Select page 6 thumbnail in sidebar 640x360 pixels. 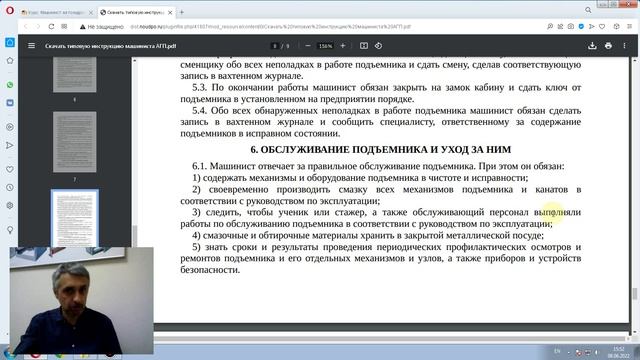click(75, 75)
